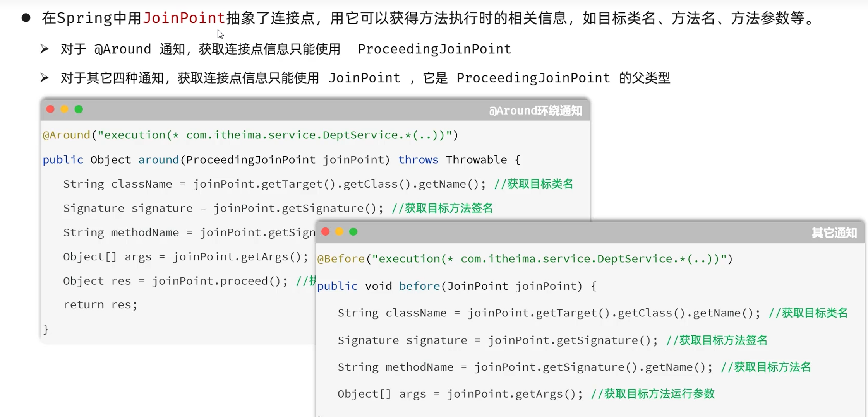Click the closing brace of around method
The image size is (868, 417).
46,329
